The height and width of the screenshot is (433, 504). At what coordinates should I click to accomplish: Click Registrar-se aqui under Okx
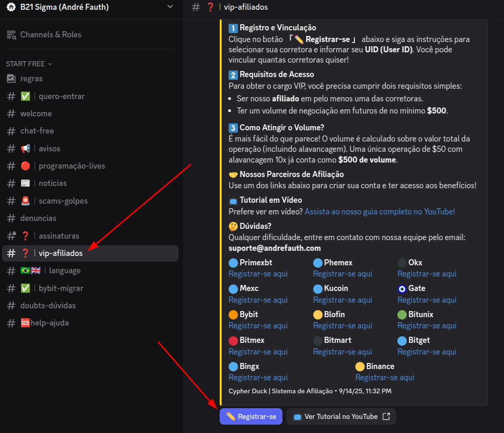tap(427, 274)
